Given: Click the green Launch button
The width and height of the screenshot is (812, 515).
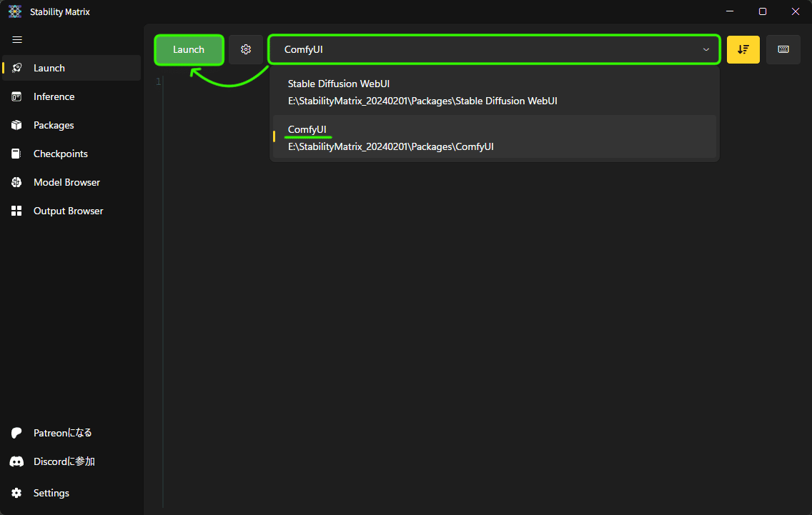Looking at the screenshot, I should click(189, 50).
